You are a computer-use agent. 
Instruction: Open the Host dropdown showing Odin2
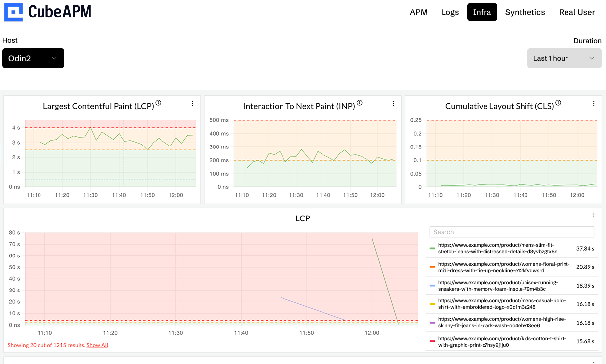(33, 58)
